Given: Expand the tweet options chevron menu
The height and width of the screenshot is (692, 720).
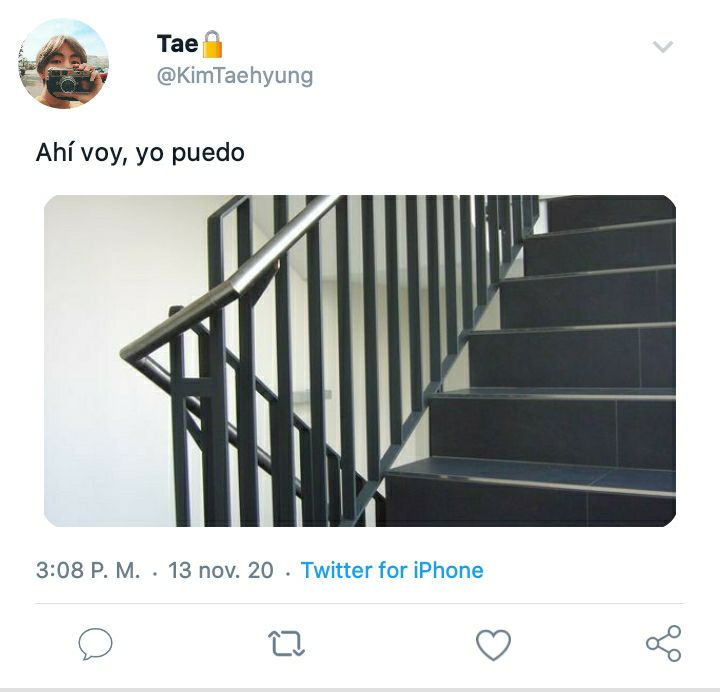Looking at the screenshot, I should pos(663,46).
